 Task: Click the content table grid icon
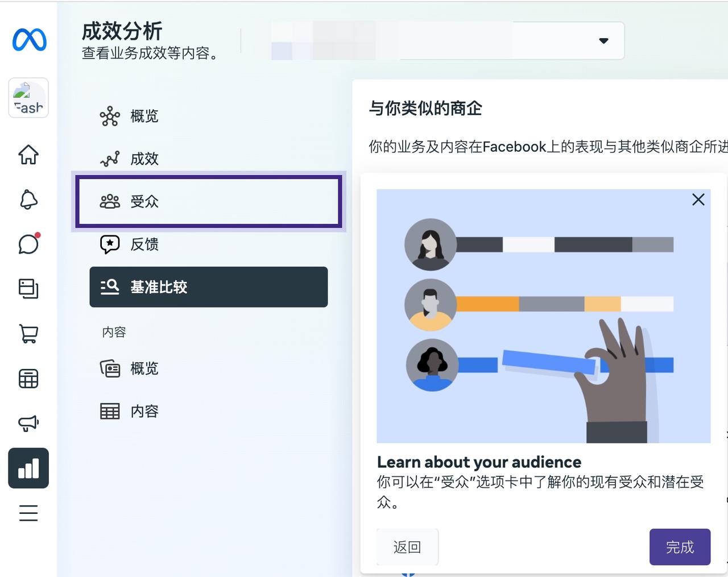(x=110, y=411)
